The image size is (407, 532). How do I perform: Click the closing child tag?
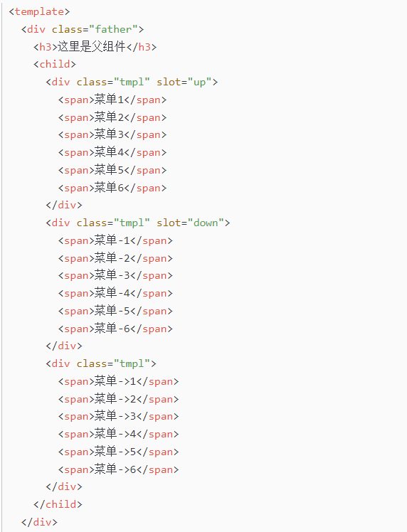click(x=58, y=504)
